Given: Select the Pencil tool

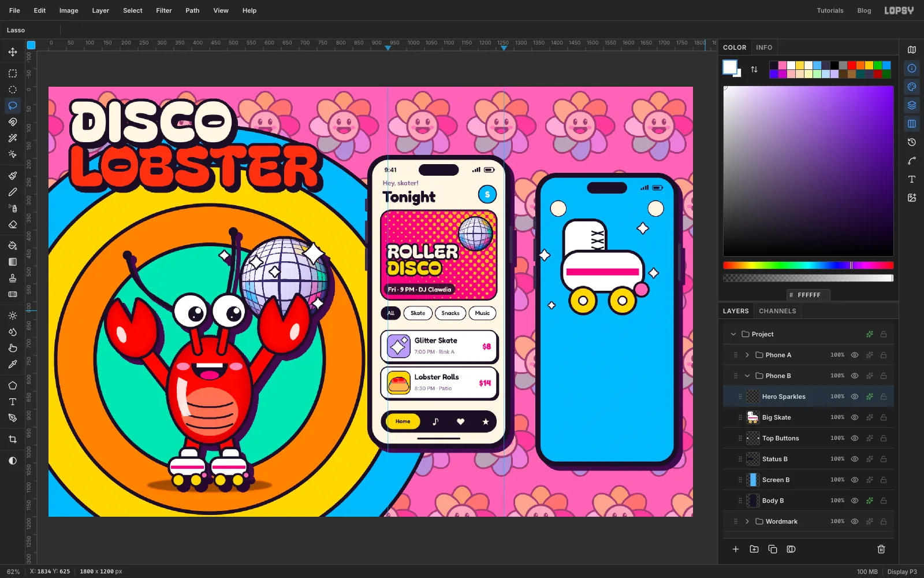Looking at the screenshot, I should click(13, 192).
